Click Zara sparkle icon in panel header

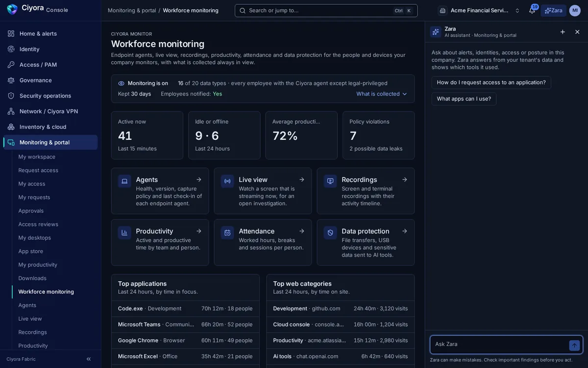pos(436,32)
